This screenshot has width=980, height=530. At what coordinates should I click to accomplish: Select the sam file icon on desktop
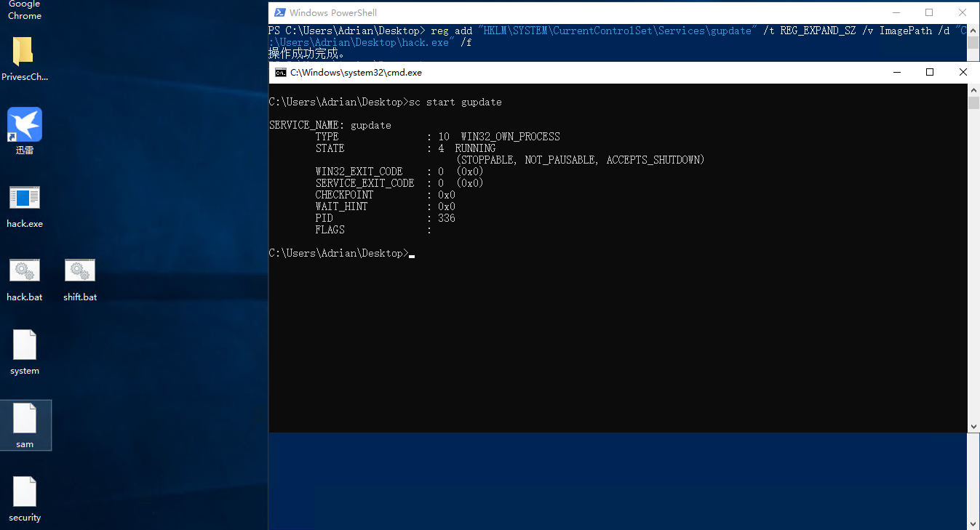[25, 418]
